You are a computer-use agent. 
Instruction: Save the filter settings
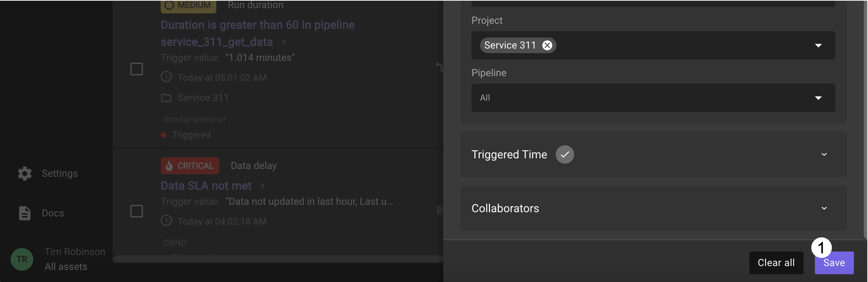coord(834,263)
